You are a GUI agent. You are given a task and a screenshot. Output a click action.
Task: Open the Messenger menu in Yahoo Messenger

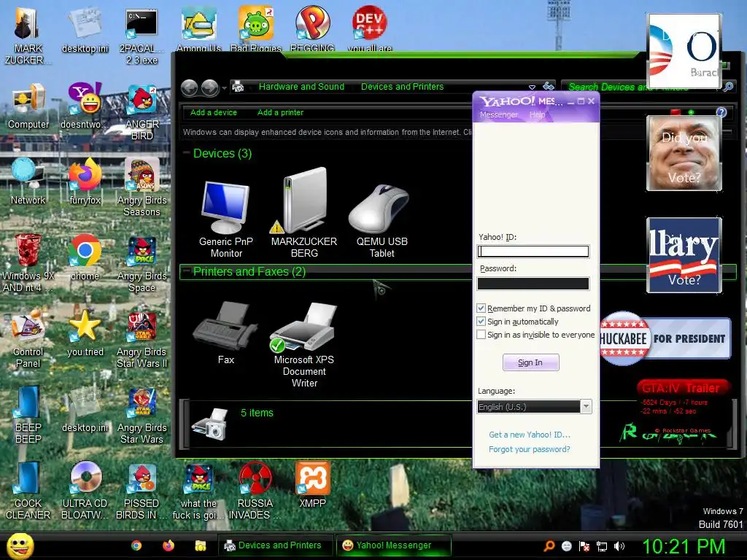click(498, 114)
